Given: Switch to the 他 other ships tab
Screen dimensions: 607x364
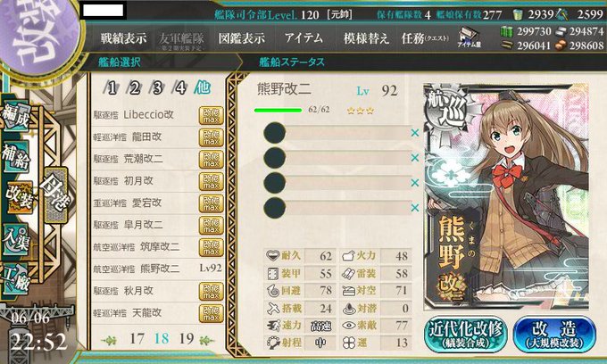Looking at the screenshot, I should (x=202, y=87).
